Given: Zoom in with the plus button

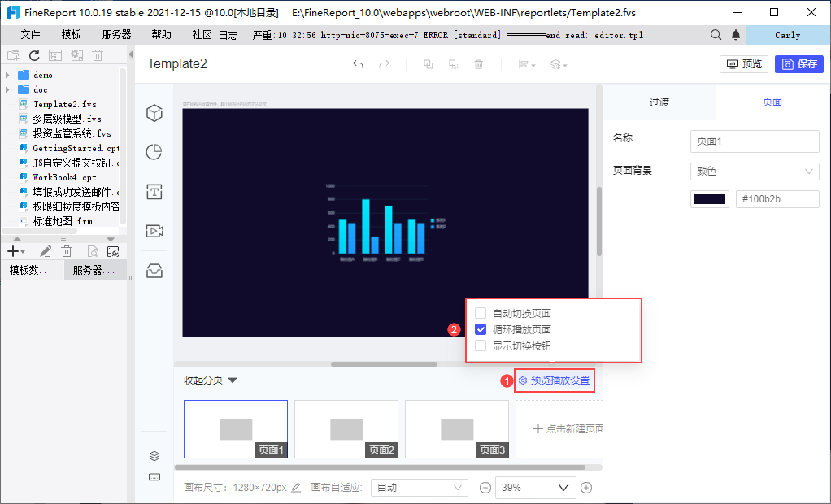Looking at the screenshot, I should pyautogui.click(x=586, y=488).
